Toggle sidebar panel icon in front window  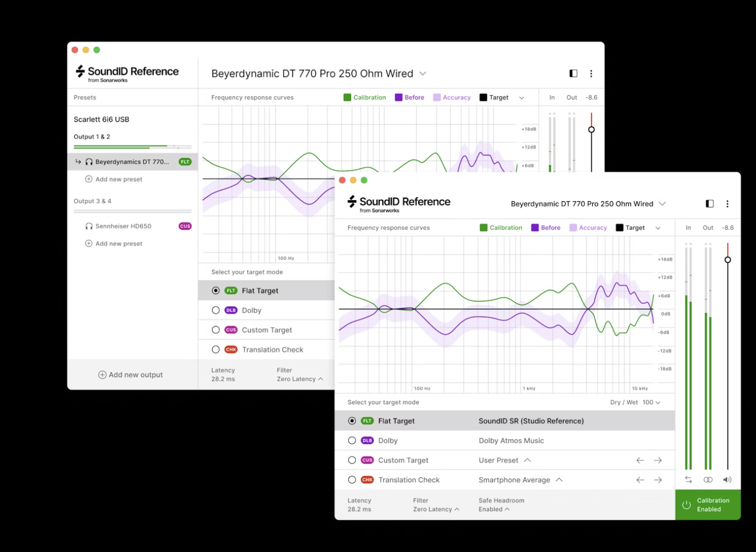coord(709,204)
